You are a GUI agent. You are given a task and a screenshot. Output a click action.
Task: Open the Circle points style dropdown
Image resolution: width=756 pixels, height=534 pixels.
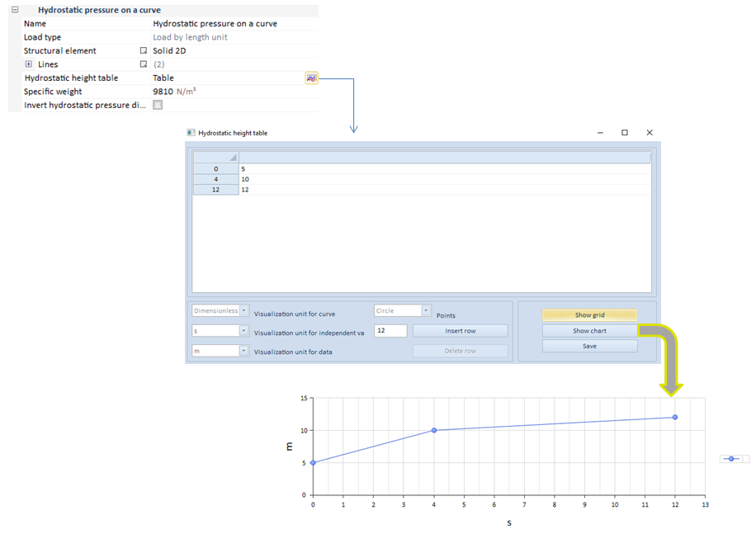[426, 311]
